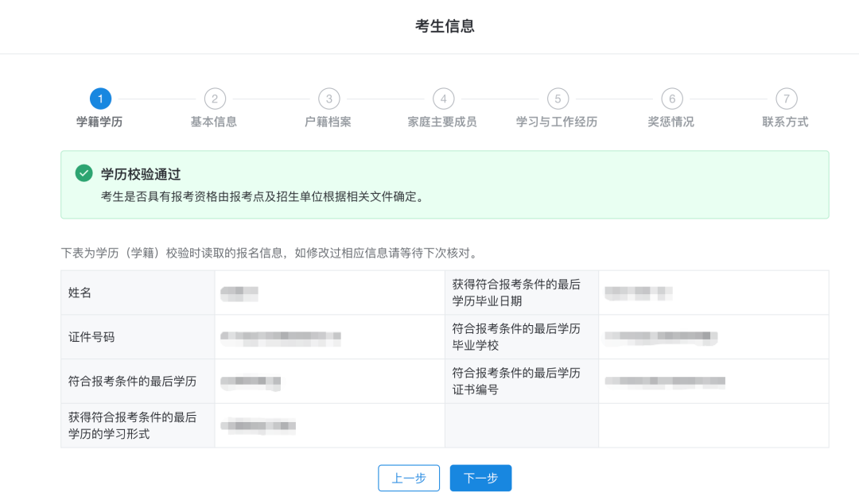Click the 获得符合报考条件的最后学历的学习形式 label

click(133, 425)
